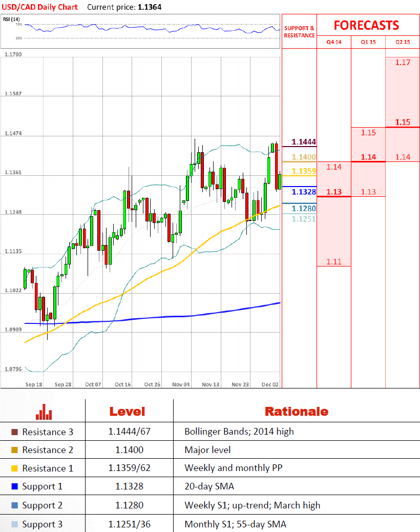Click the red bar chart icon
The image size is (420, 532).
tap(44, 412)
